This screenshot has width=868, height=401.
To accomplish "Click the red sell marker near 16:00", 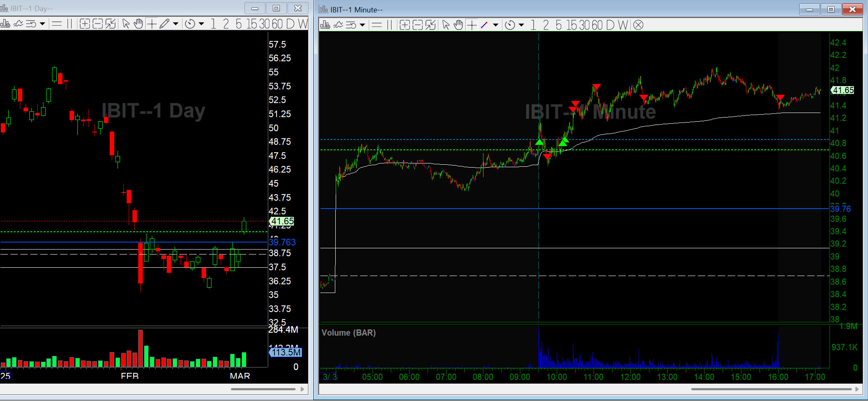I will (780, 98).
